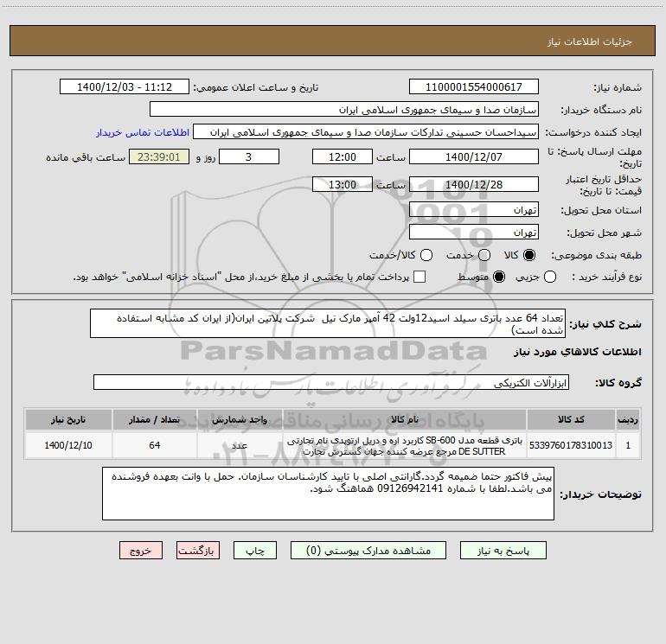Click product code 5339760178310013 cell
Screen dimensions: 666x644
point(571,445)
